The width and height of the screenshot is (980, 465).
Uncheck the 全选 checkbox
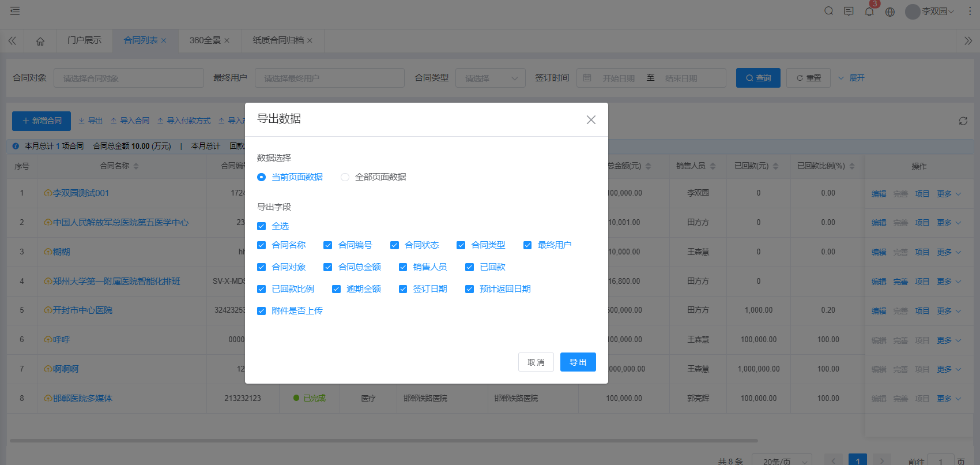pos(262,226)
